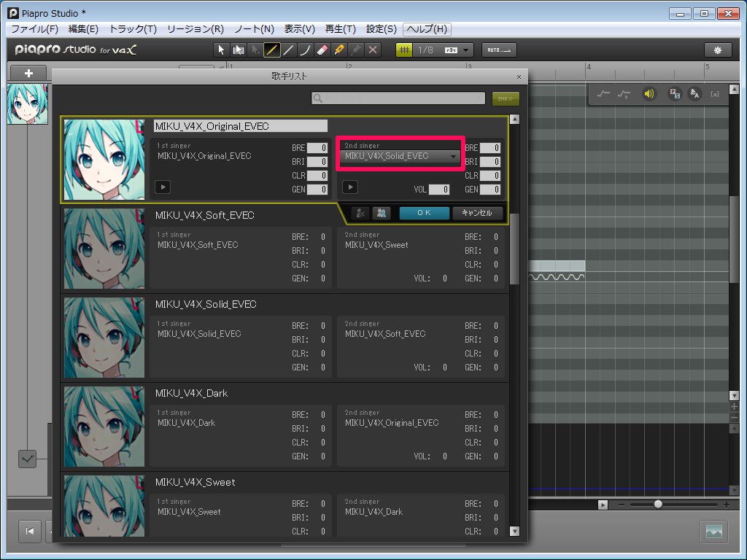Open the ノート(N) menu
Image resolution: width=747 pixels, height=560 pixels.
(x=254, y=29)
